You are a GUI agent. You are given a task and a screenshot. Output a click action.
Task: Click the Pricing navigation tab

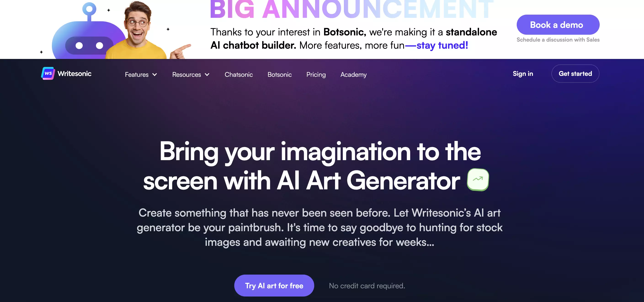pyautogui.click(x=316, y=74)
